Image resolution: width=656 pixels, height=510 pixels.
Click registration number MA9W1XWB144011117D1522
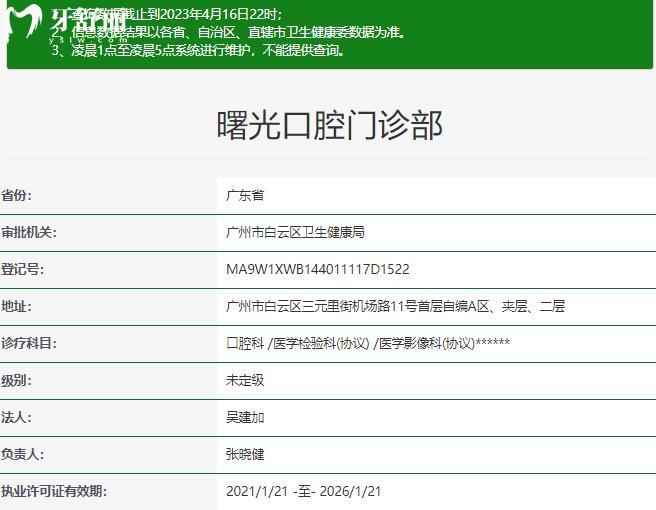(x=318, y=269)
